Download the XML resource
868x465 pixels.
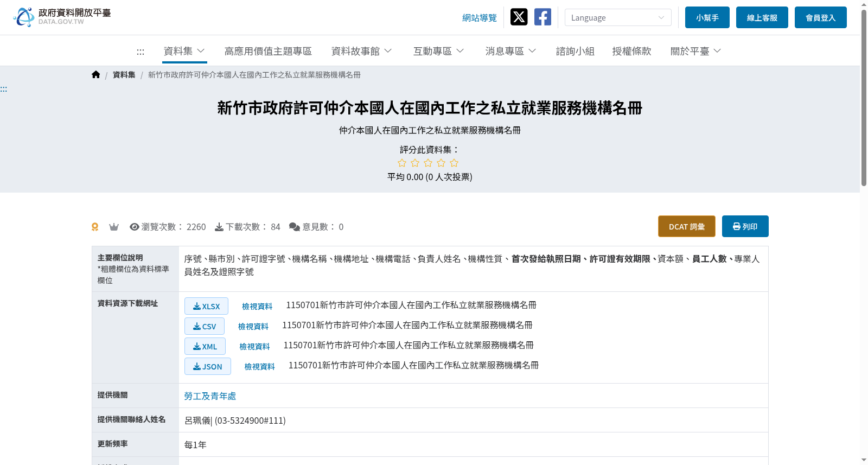tap(205, 346)
